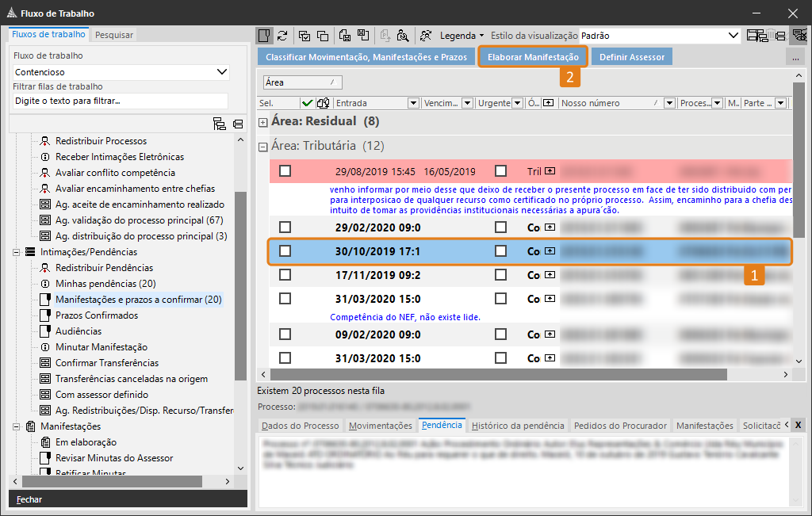Click the arrow-box icon in the 17/11/2019 row
The height and width of the screenshot is (516, 812).
pos(550,275)
